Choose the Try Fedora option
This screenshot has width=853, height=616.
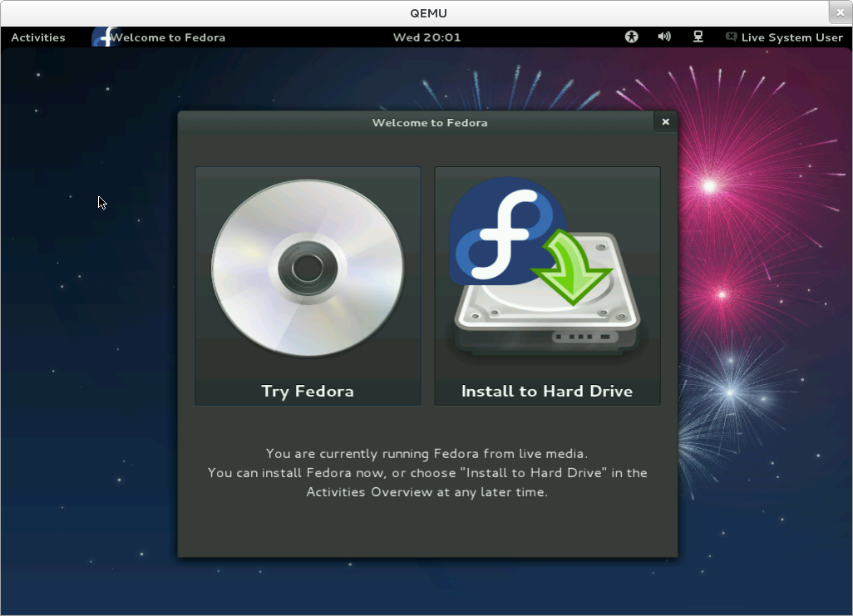[x=308, y=286]
